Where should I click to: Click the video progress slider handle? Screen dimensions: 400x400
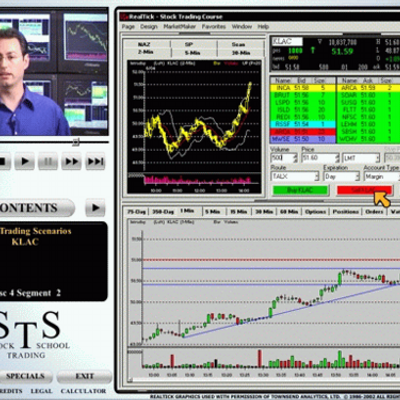click(76, 142)
